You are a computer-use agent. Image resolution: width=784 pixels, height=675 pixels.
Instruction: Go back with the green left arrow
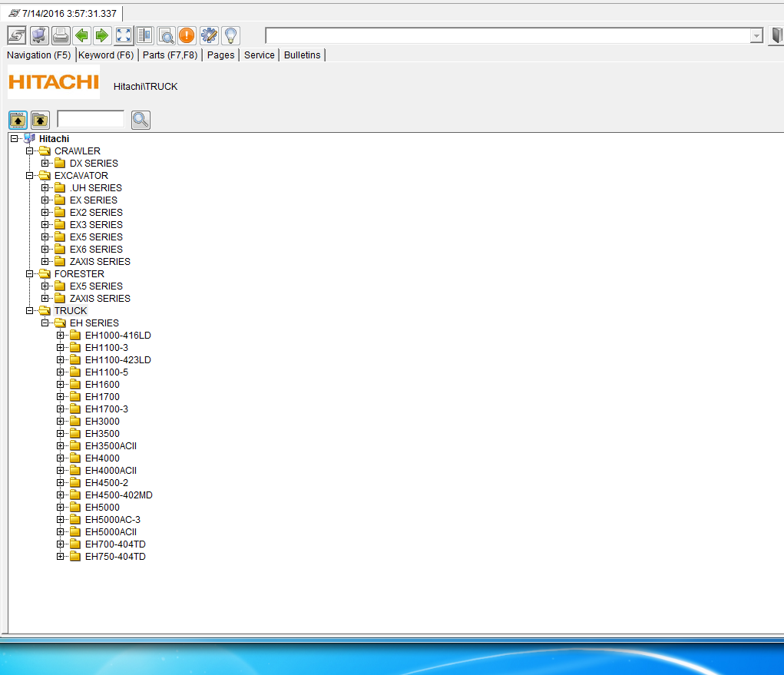click(x=82, y=35)
